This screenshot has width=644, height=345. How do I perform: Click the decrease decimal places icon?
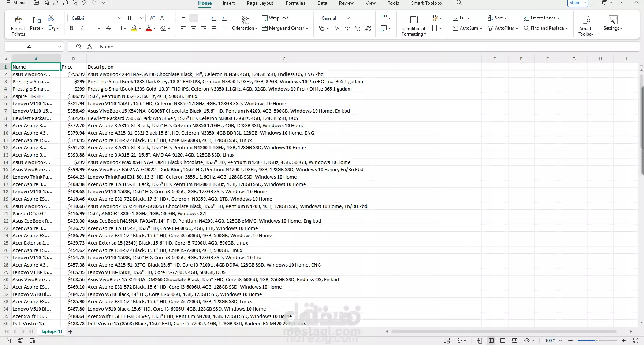368,28
